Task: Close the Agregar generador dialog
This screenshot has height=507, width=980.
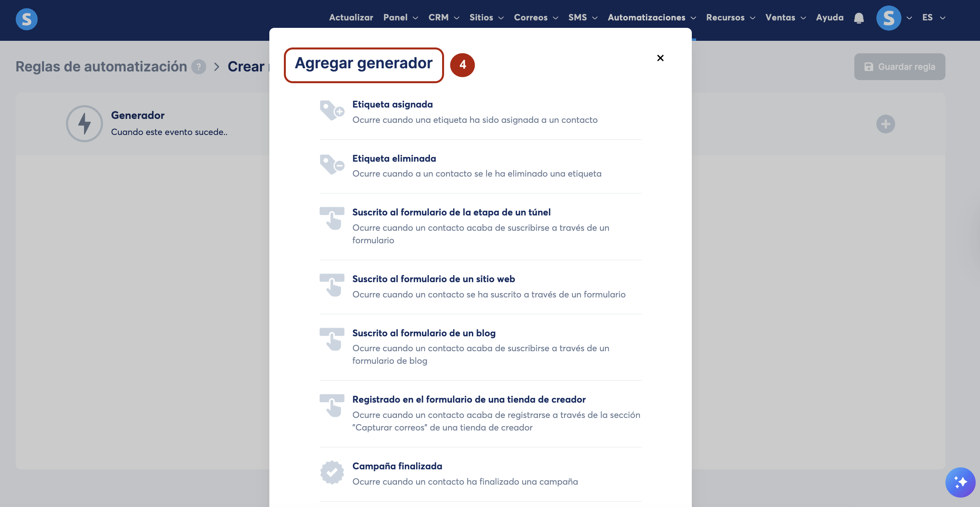Action: tap(660, 58)
